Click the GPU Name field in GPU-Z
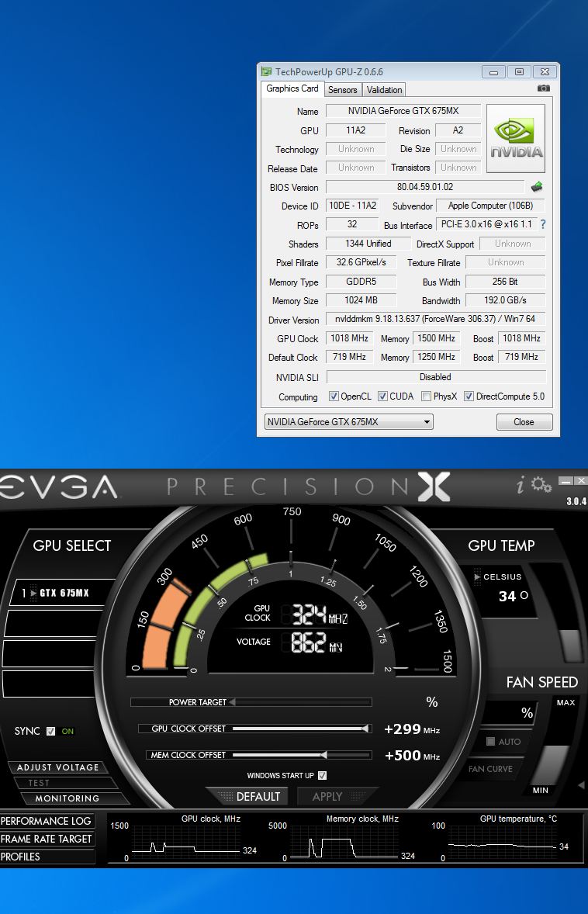 (403, 111)
